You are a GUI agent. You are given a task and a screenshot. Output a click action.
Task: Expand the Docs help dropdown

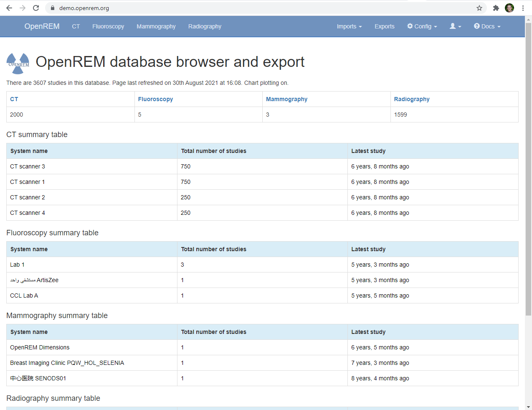pyautogui.click(x=487, y=26)
